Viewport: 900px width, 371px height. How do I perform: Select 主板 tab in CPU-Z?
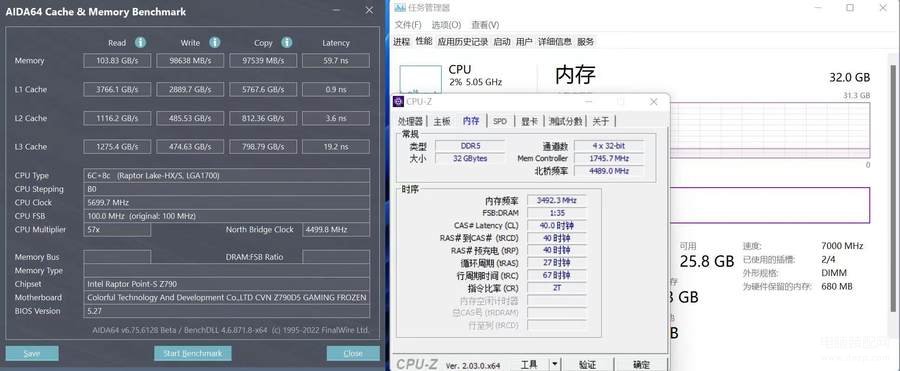(442, 121)
